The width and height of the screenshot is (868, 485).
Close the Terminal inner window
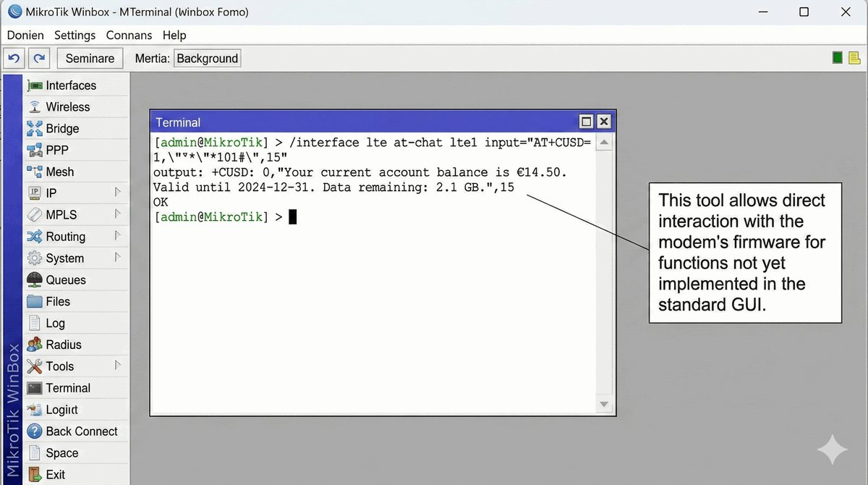[x=604, y=122]
